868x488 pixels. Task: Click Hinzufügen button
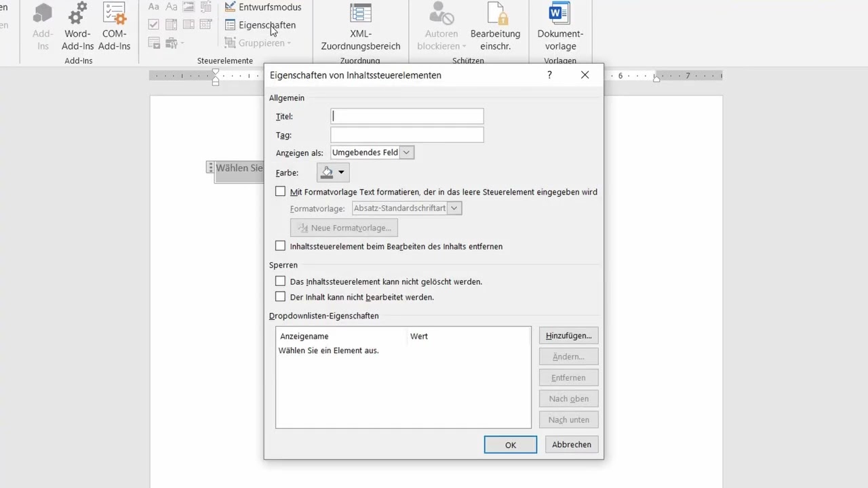click(569, 335)
